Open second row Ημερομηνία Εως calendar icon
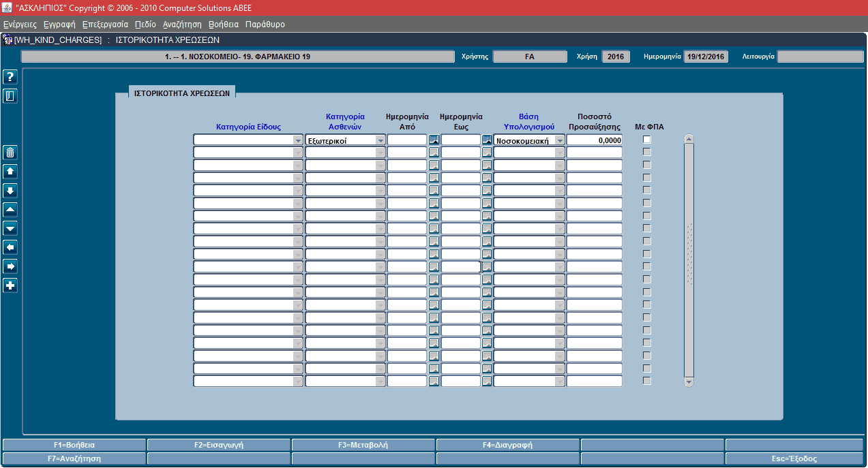The width and height of the screenshot is (868, 468). [487, 153]
